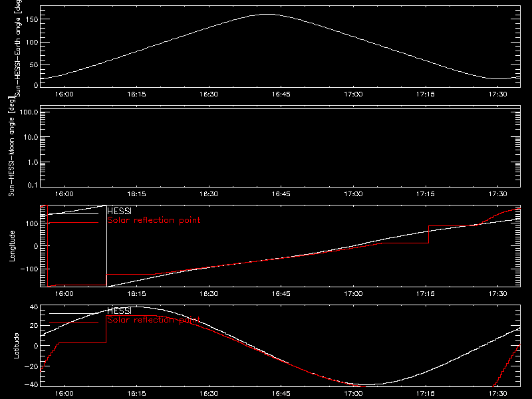Click the Longitude axis label
Screen dimensions: 532x399
(x=12, y=246)
